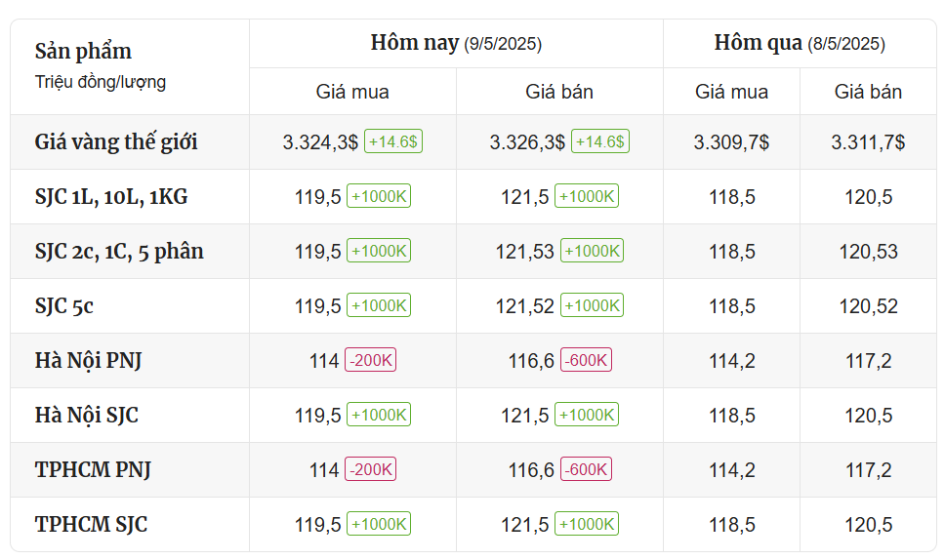Image resolution: width=945 pixels, height=560 pixels.
Task: Click the -200K badge in TPHCM PNJ row
Action: point(371,469)
